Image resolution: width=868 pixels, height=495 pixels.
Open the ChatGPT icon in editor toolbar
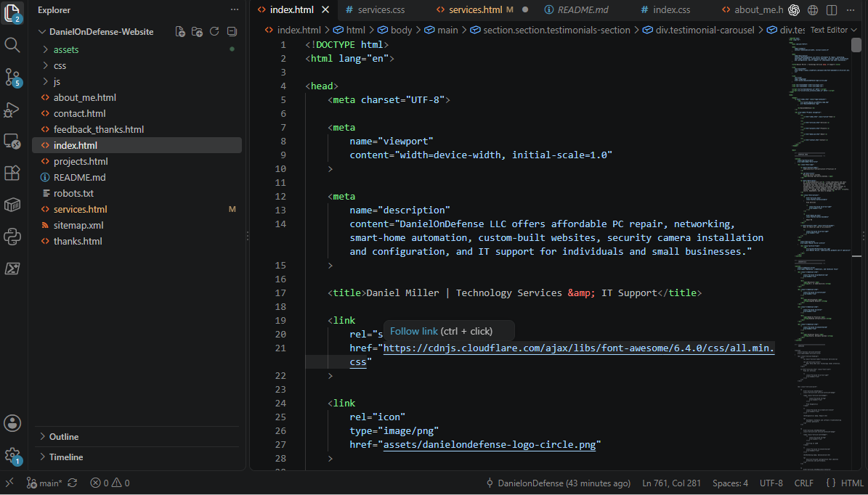(794, 10)
